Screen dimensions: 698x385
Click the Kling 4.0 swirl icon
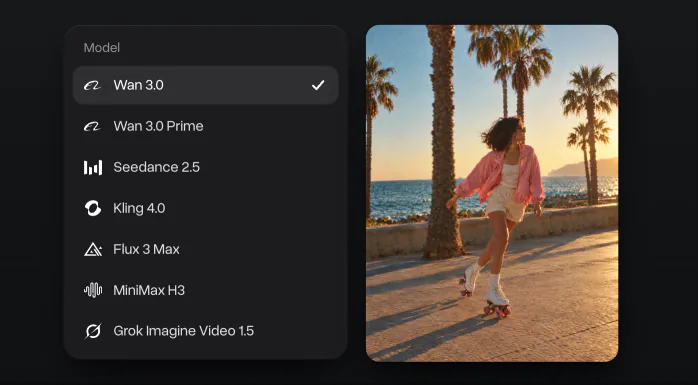click(x=93, y=208)
